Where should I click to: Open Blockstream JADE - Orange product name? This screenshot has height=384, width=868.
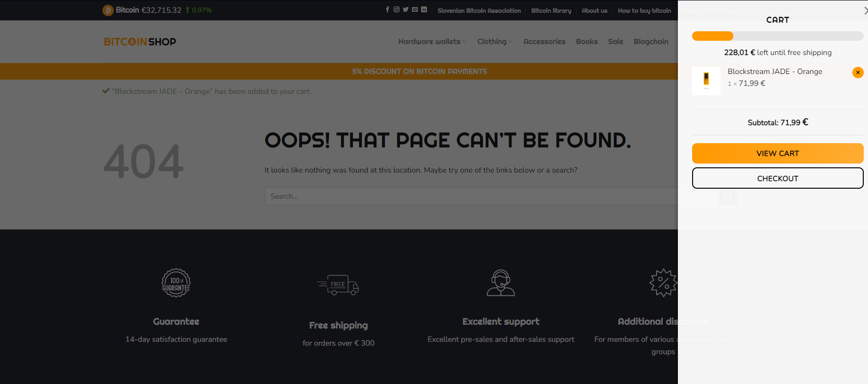tap(775, 72)
